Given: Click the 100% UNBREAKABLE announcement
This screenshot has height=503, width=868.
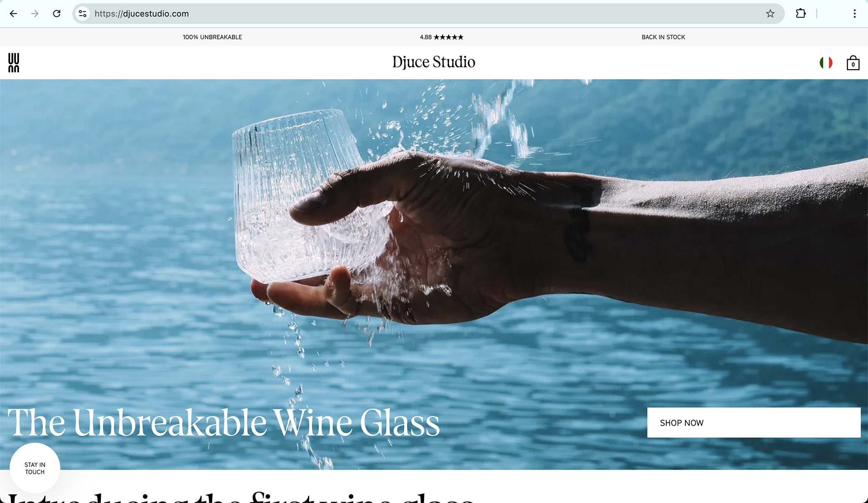Looking at the screenshot, I should tap(212, 37).
